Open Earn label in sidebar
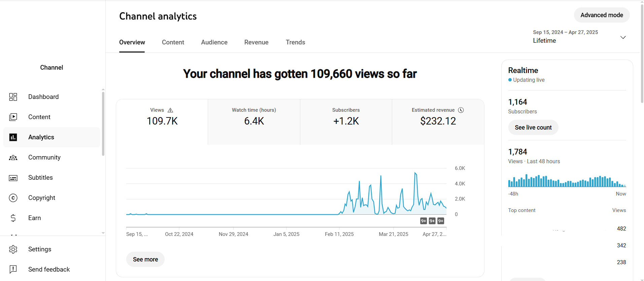Image resolution: width=644 pixels, height=281 pixels. pos(35,218)
